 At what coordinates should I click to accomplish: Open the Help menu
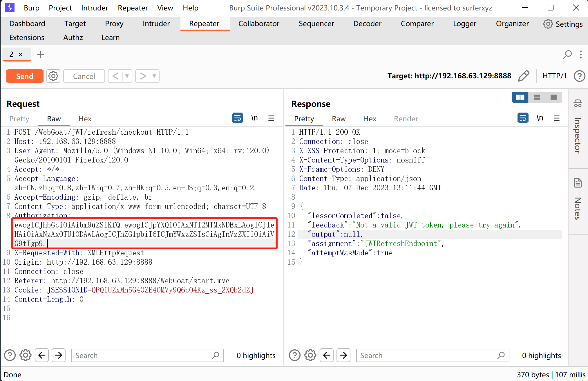click(x=191, y=8)
